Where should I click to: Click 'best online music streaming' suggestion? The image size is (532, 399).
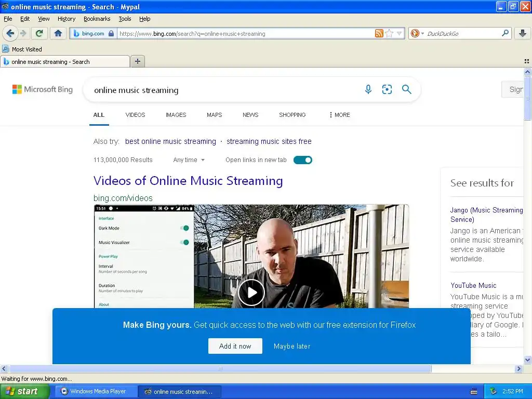coord(170,141)
